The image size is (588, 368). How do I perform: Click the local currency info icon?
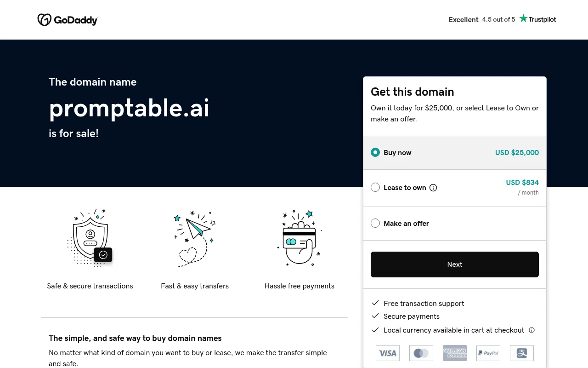[532, 330]
